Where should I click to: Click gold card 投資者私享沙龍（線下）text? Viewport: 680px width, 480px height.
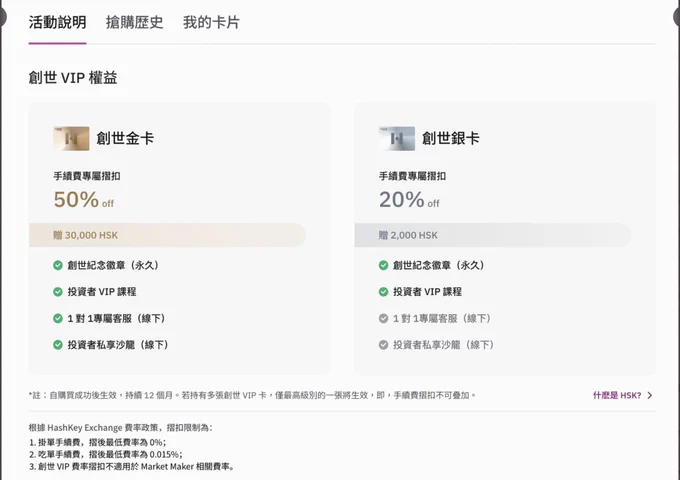118,345
